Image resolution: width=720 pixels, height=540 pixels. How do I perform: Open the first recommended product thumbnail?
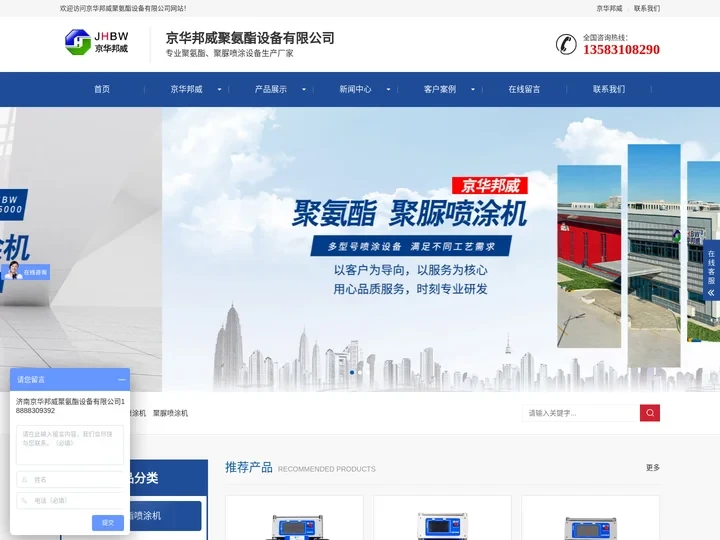point(294,518)
